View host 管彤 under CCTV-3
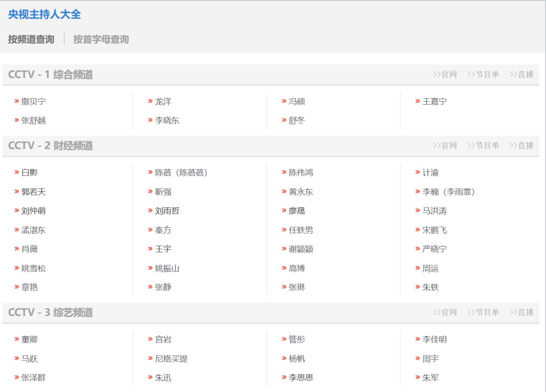The height and width of the screenshot is (392, 546). (x=297, y=339)
